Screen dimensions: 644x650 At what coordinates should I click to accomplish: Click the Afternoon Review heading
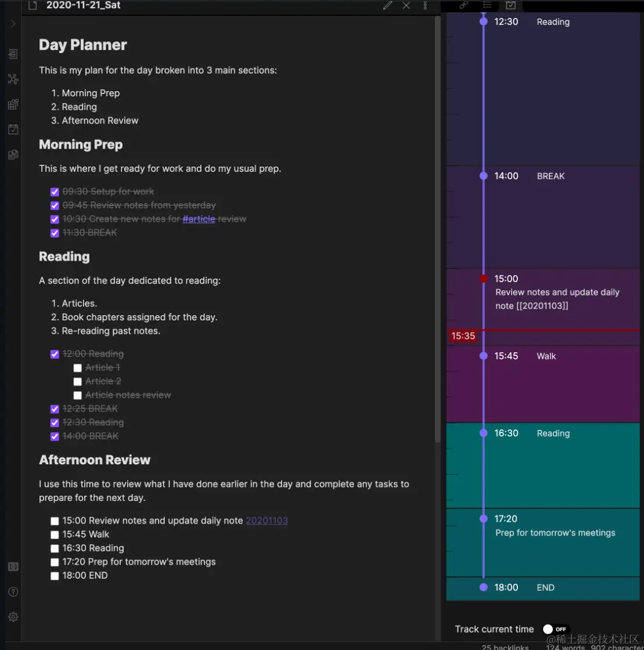[95, 460]
